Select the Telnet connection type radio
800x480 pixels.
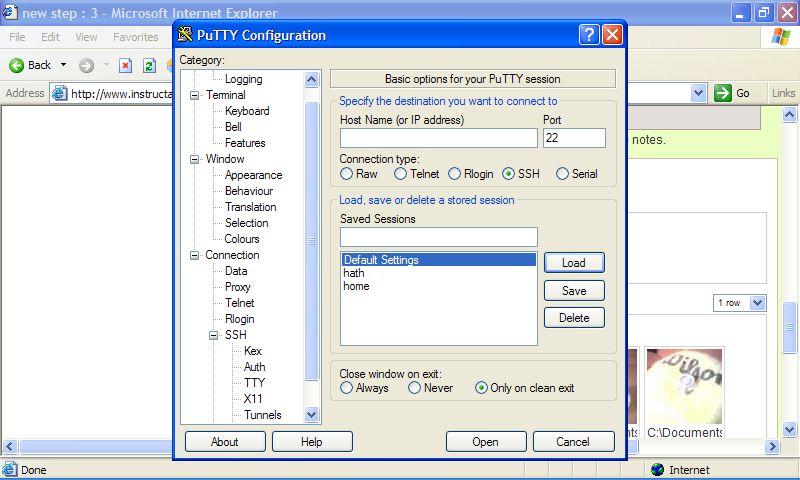401,174
